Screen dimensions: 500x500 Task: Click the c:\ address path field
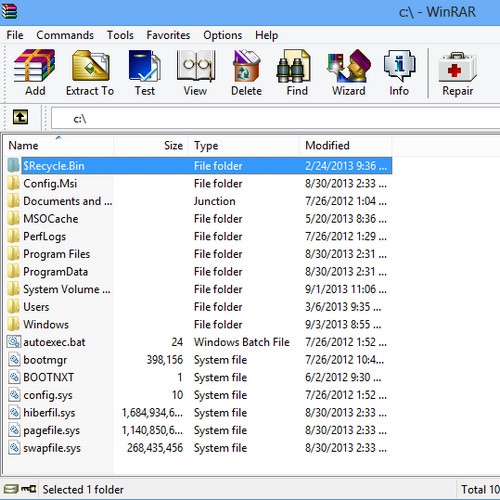tap(275, 118)
